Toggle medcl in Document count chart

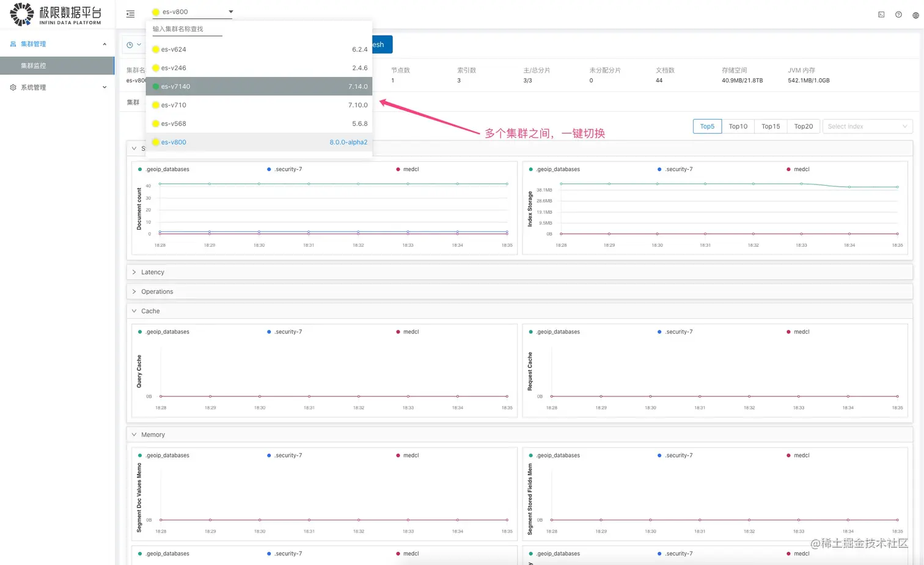tap(408, 169)
